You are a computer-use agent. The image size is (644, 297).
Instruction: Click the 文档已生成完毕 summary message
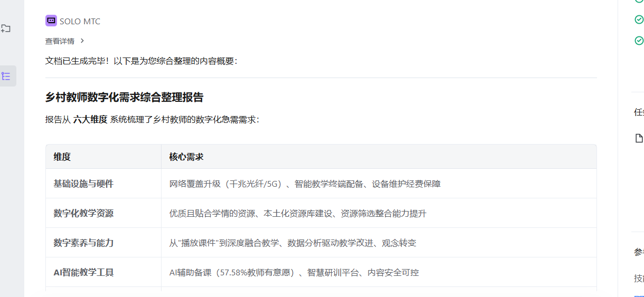(141, 61)
